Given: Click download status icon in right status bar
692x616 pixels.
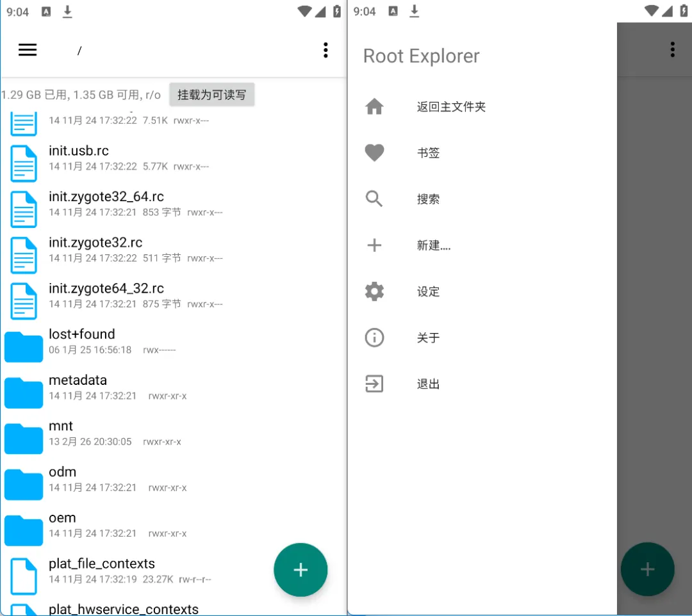Looking at the screenshot, I should pyautogui.click(x=414, y=12).
